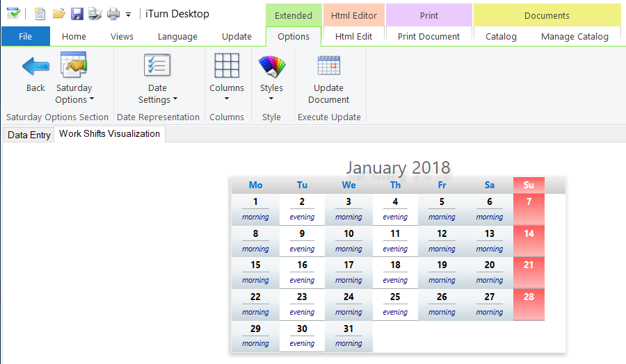Click the Th column header

tap(395, 185)
